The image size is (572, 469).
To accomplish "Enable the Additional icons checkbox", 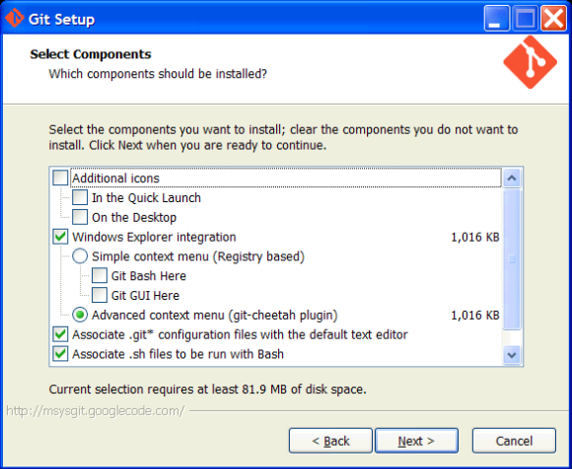I will pyautogui.click(x=60, y=178).
